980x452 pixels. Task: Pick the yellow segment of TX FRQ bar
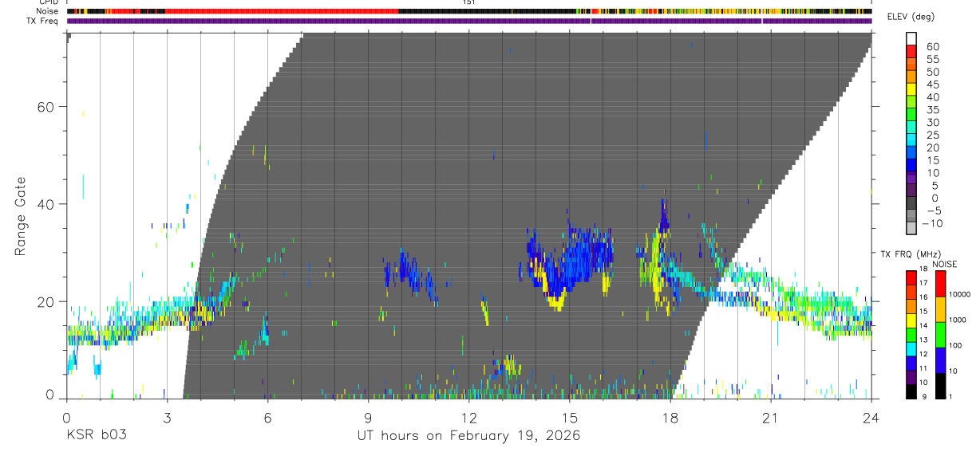click(x=911, y=320)
